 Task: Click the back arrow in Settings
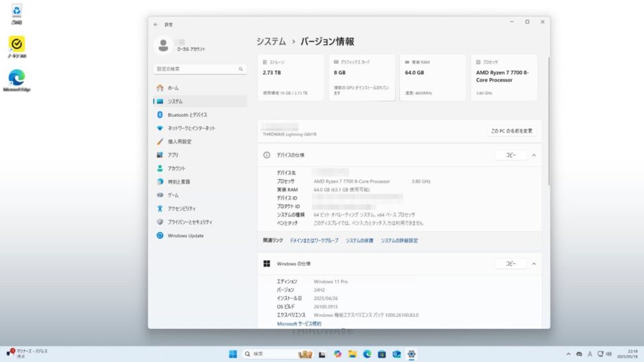point(156,25)
